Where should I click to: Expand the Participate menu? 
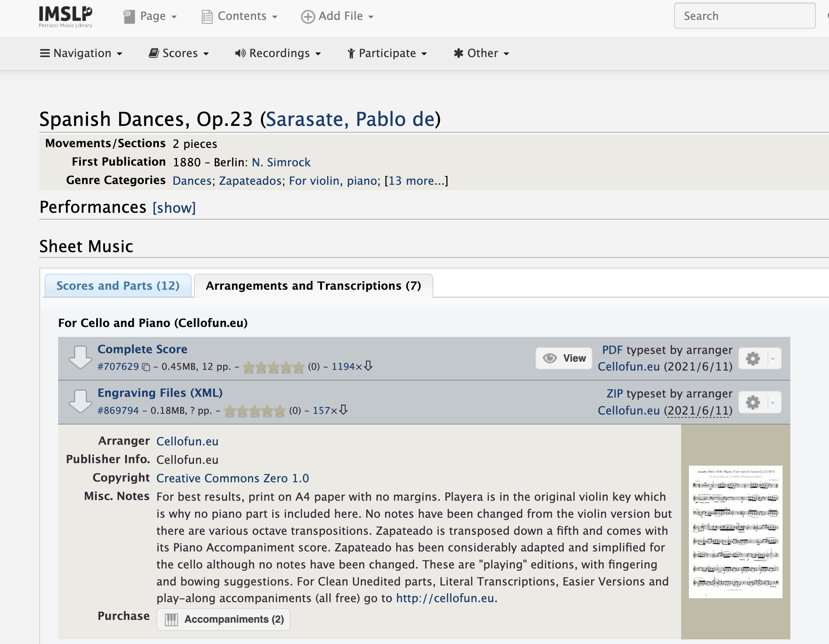click(x=388, y=53)
